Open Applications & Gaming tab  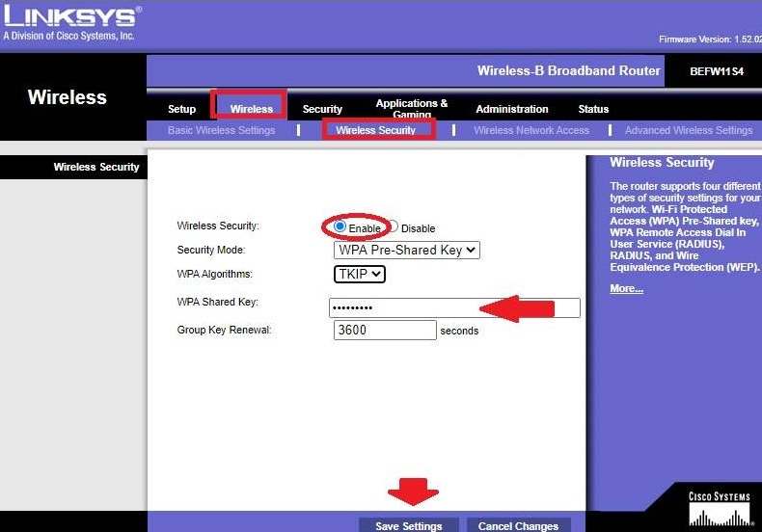coord(412,108)
